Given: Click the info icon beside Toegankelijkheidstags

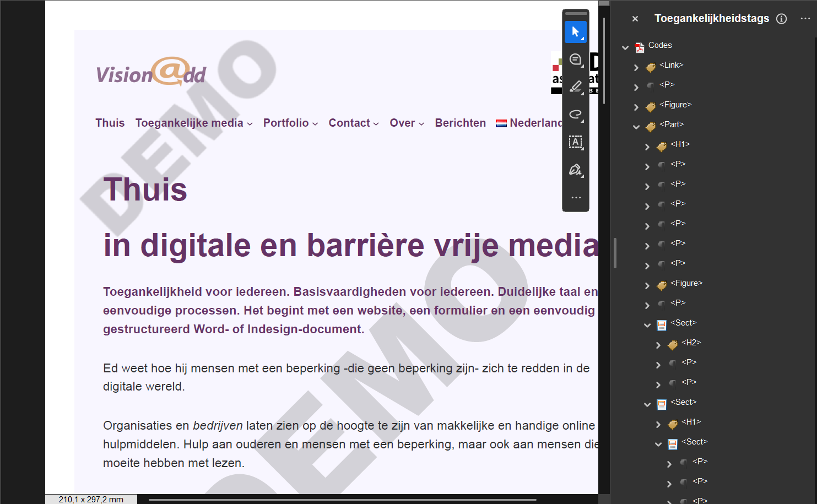Looking at the screenshot, I should pos(781,19).
